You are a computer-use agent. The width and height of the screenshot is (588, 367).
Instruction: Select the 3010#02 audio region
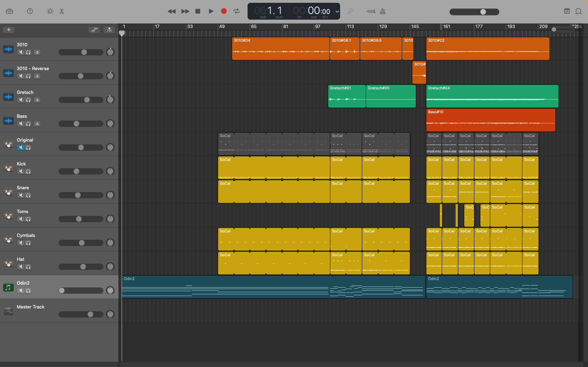(x=488, y=49)
